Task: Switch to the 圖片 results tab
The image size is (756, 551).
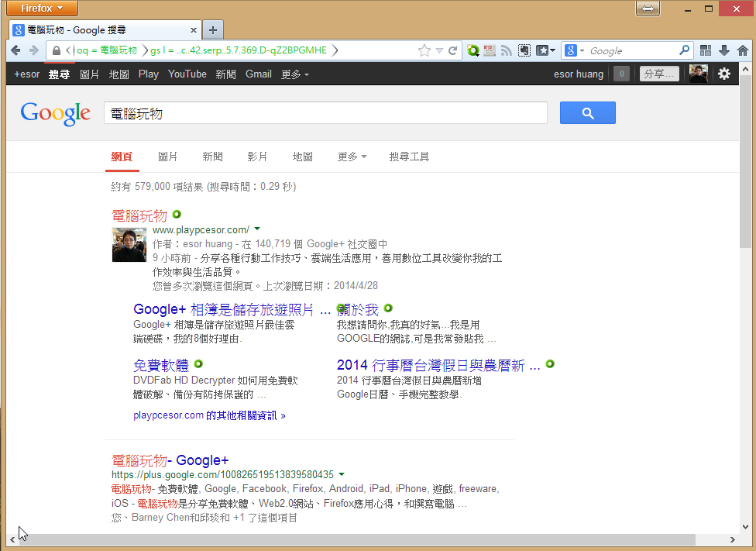Action: pyautogui.click(x=168, y=157)
